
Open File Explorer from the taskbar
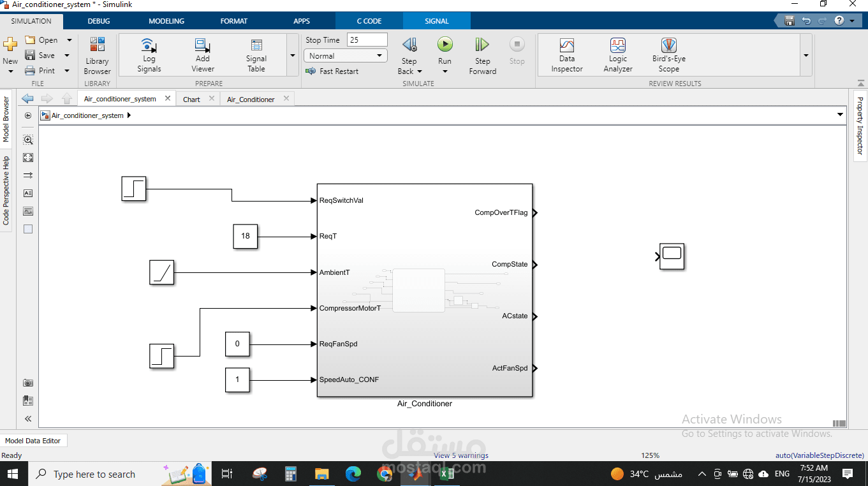coord(322,474)
